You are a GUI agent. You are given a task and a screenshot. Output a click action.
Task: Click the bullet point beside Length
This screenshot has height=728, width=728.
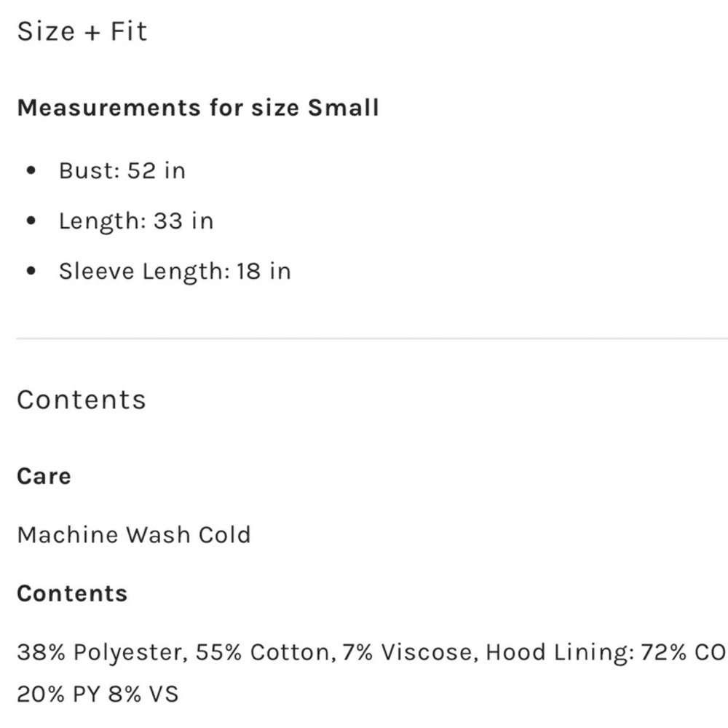(x=31, y=222)
